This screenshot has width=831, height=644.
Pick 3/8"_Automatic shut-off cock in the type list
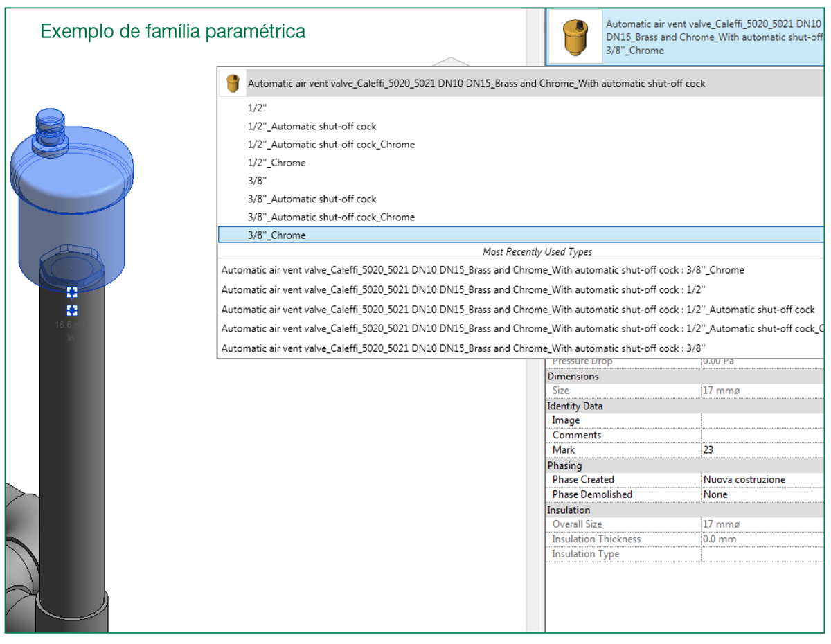312,199
